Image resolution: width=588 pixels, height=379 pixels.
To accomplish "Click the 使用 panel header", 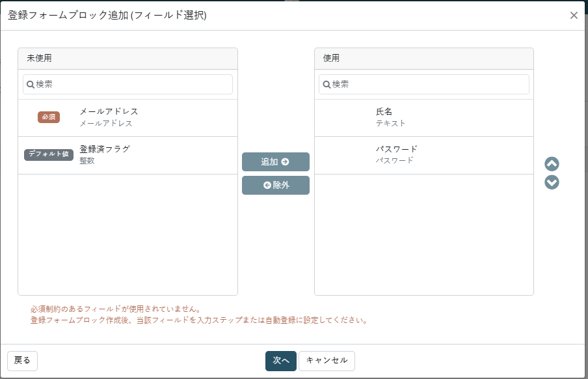I will tap(424, 59).
